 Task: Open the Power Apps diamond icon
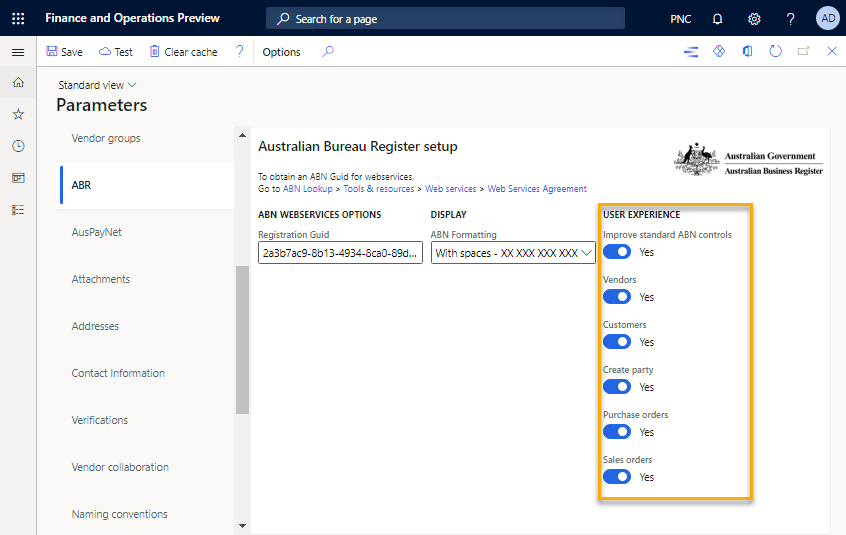719,51
